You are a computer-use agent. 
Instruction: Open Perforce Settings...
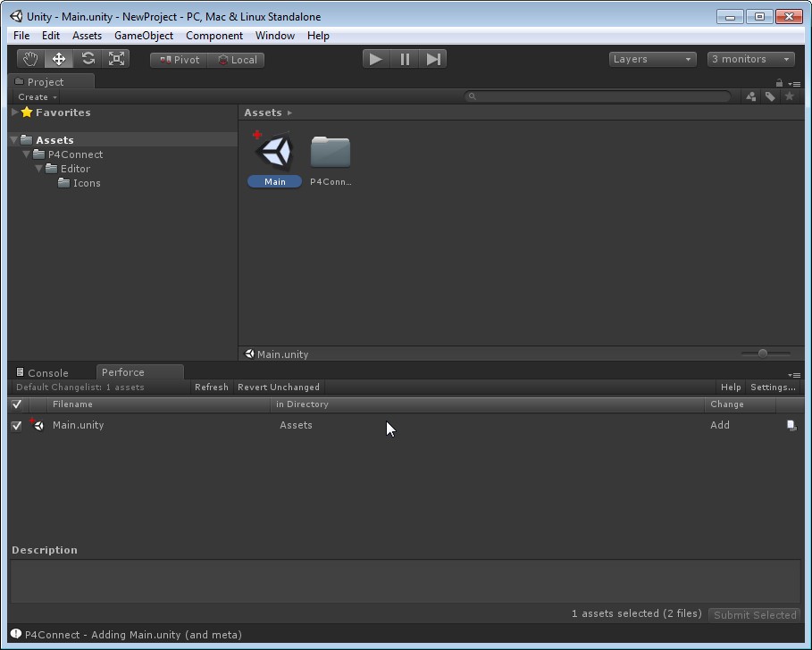(773, 387)
